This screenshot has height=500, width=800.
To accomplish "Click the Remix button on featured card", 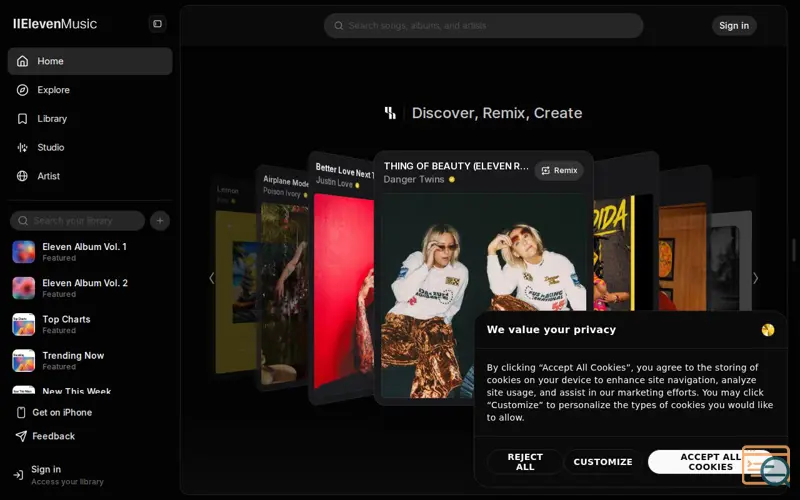I will 559,170.
